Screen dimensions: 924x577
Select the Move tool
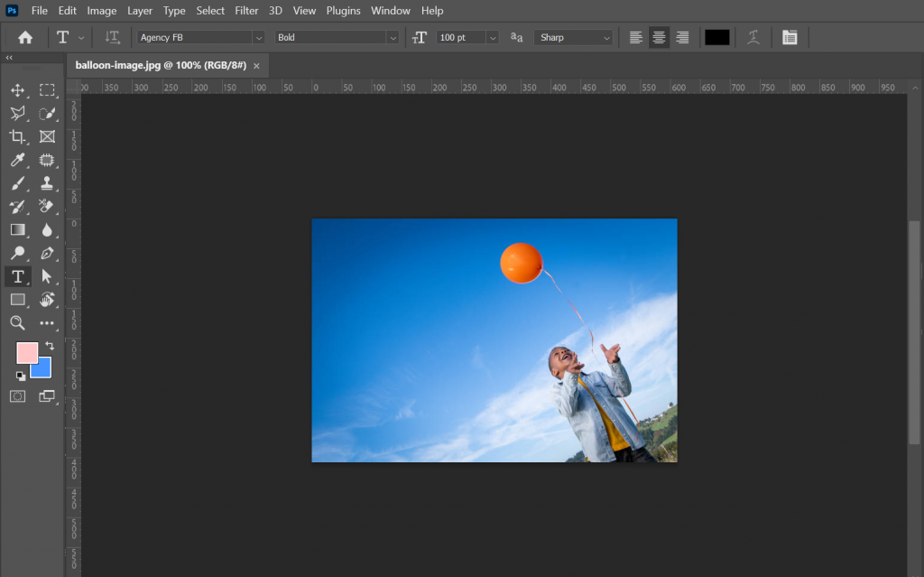point(18,90)
